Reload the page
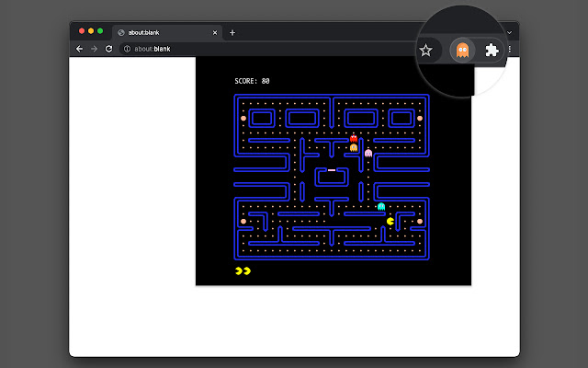The image size is (588, 368). (108, 49)
